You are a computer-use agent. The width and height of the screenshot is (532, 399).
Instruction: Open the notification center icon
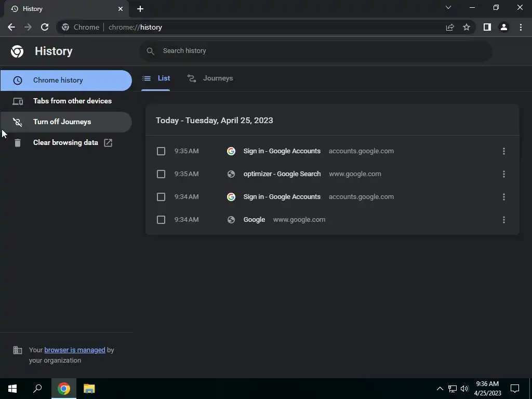[515, 389]
